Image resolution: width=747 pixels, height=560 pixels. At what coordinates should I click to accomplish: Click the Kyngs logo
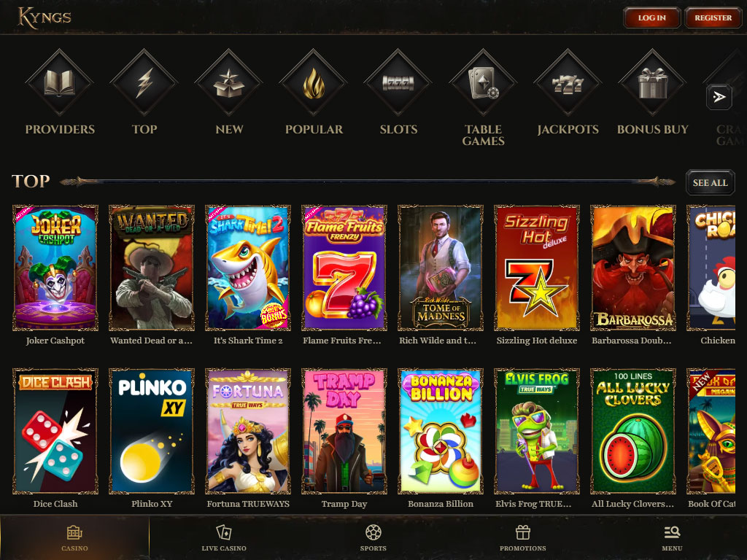point(44,17)
